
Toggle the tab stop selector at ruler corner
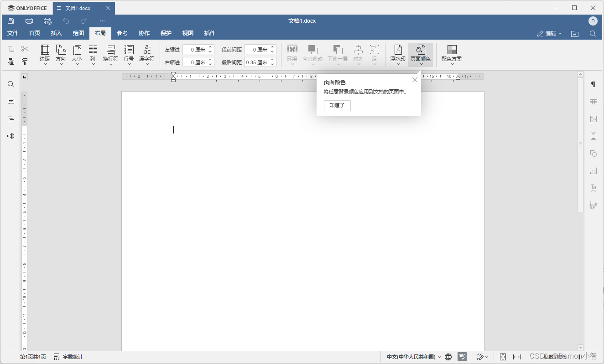pyautogui.click(x=25, y=77)
